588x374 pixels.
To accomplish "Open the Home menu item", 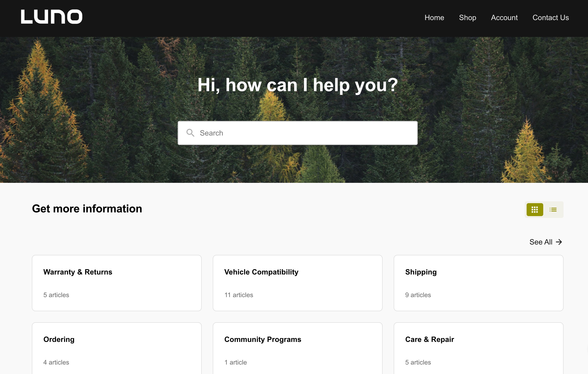I will pos(434,17).
